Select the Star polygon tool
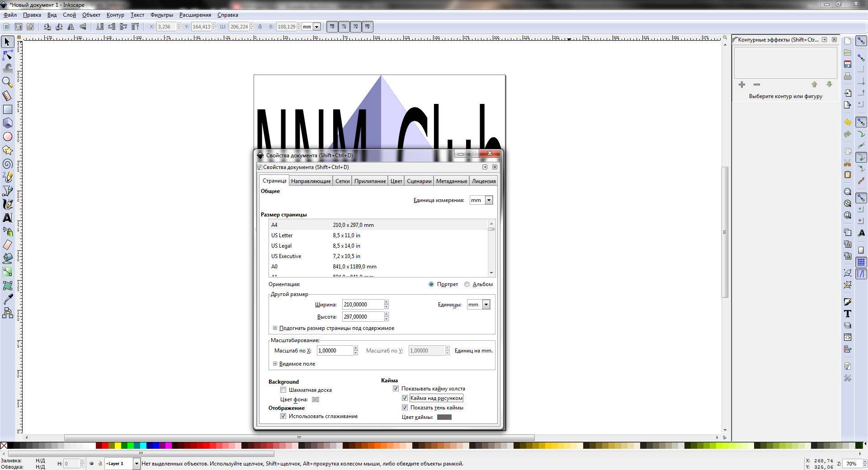 click(x=7, y=150)
